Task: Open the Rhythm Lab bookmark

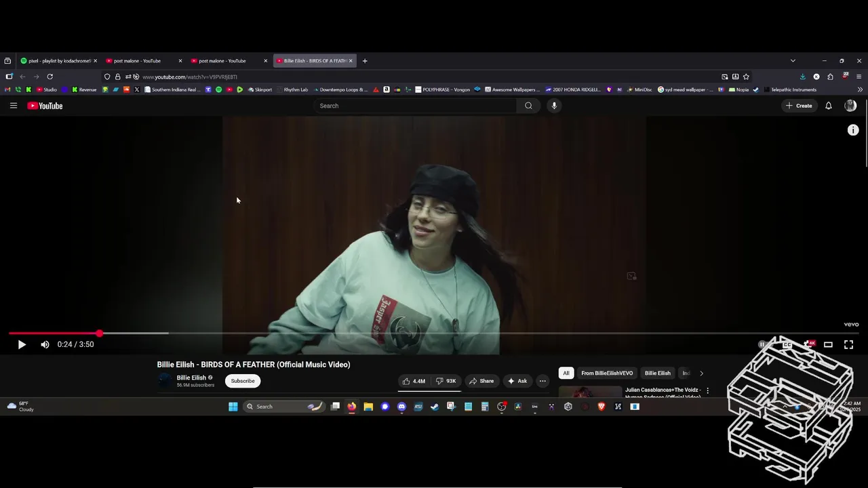Action: coord(292,89)
